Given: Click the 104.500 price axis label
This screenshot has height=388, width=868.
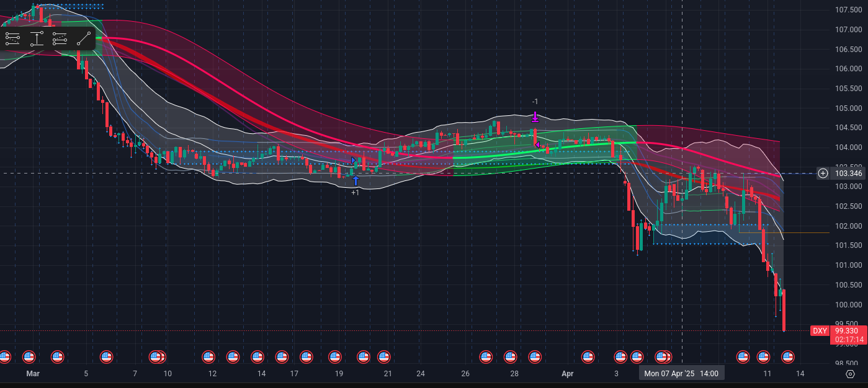Looking at the screenshot, I should click(848, 128).
